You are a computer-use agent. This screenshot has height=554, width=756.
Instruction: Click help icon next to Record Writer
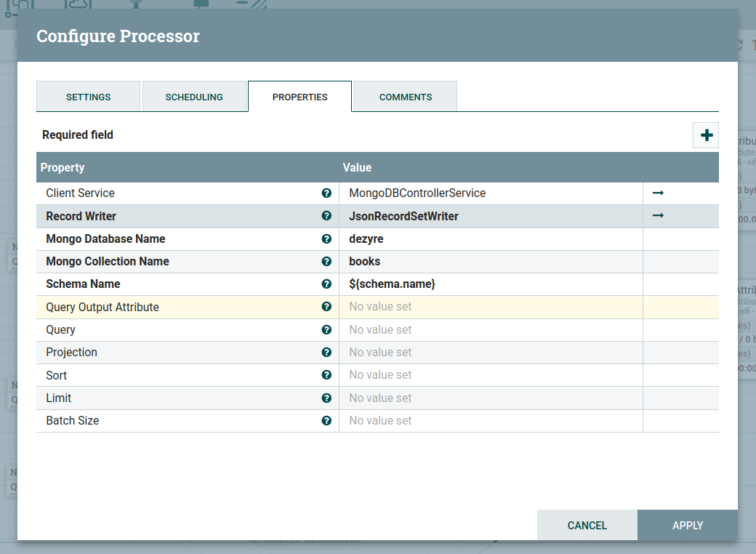326,216
